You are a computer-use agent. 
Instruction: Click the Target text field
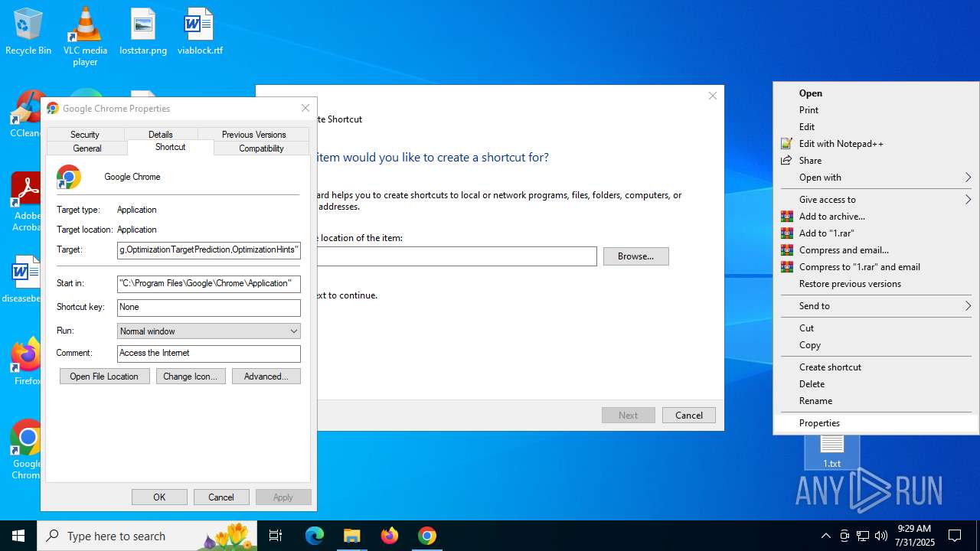[x=209, y=250]
